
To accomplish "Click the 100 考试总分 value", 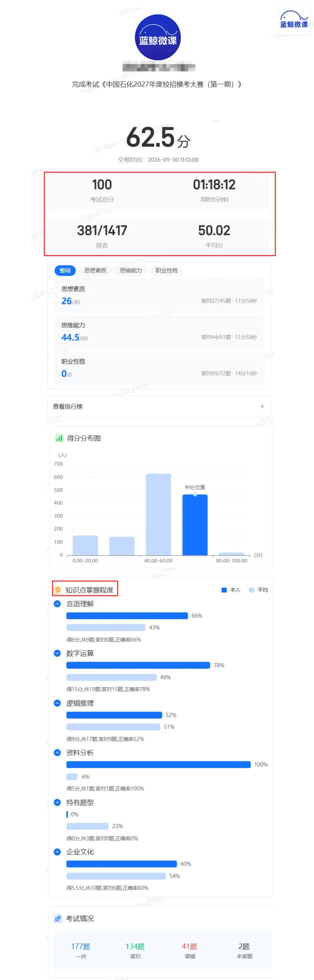I will tap(102, 184).
